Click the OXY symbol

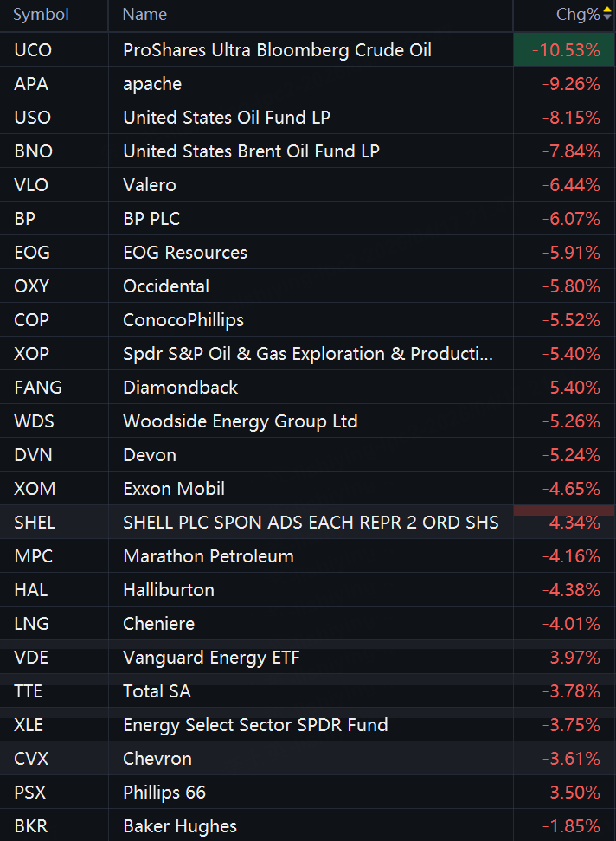[32, 286]
